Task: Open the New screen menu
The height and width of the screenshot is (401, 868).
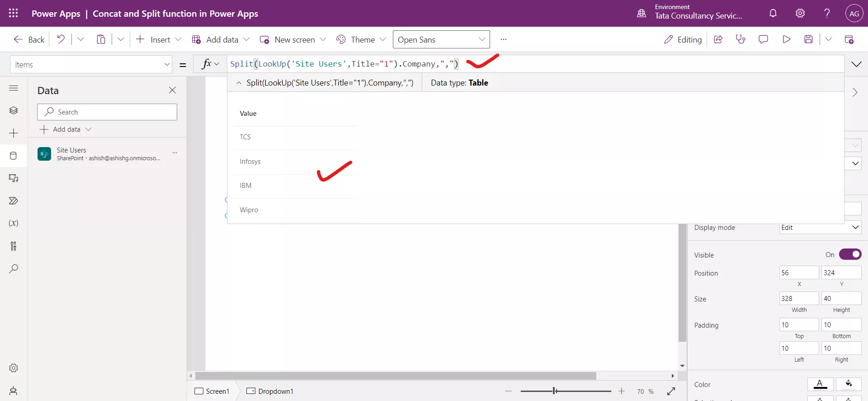Action: point(293,39)
